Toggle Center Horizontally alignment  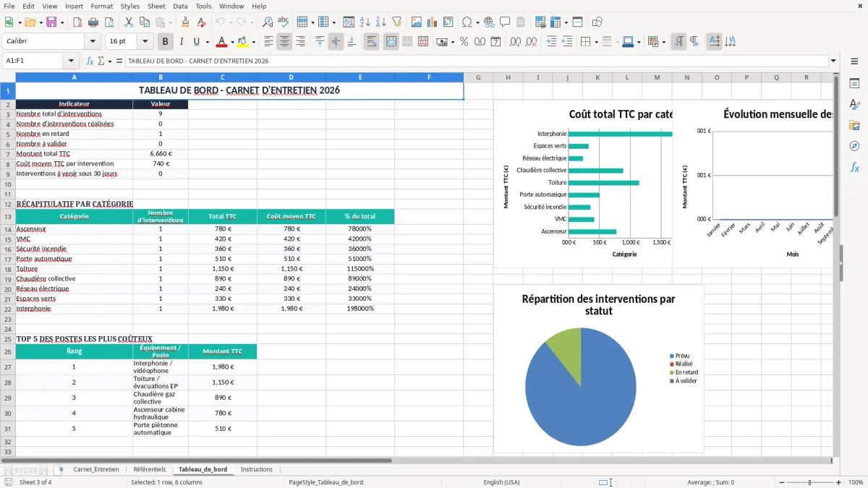tap(284, 42)
